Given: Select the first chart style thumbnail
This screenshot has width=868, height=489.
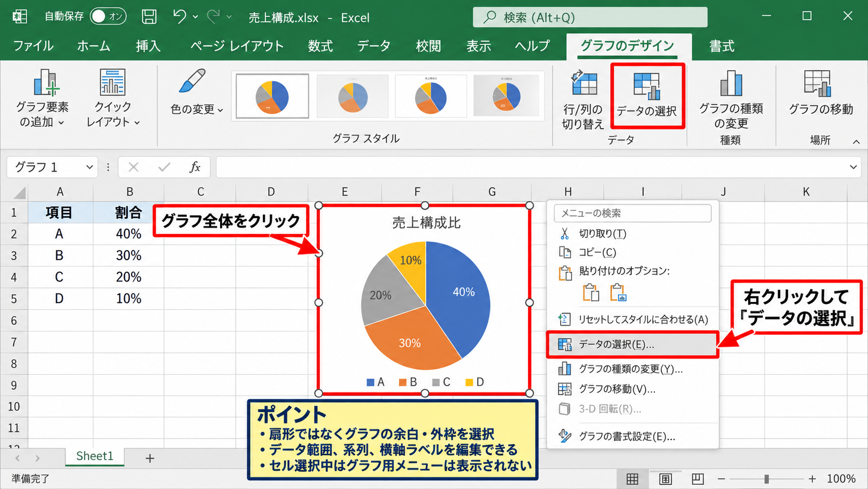Looking at the screenshot, I should (272, 96).
